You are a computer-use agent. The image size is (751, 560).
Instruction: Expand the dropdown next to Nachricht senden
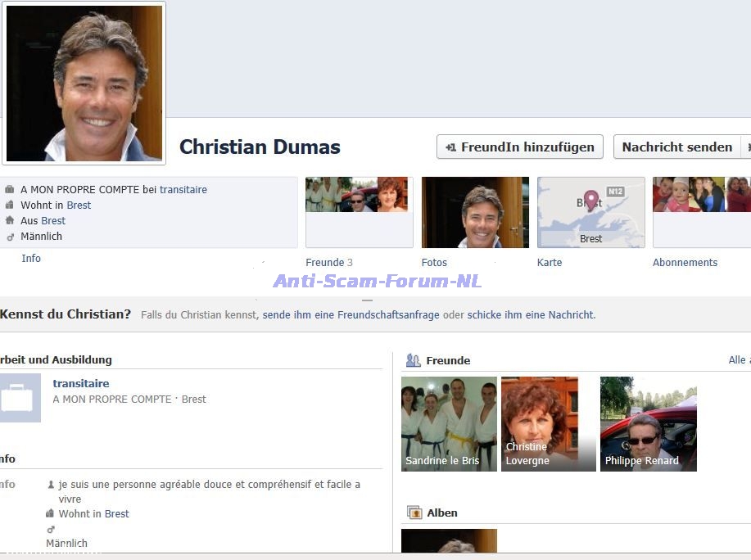click(746, 147)
